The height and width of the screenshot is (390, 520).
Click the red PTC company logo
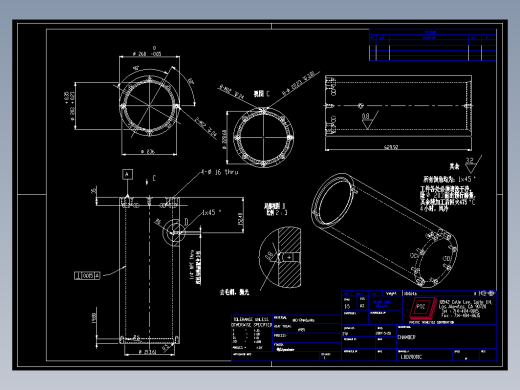click(x=423, y=308)
